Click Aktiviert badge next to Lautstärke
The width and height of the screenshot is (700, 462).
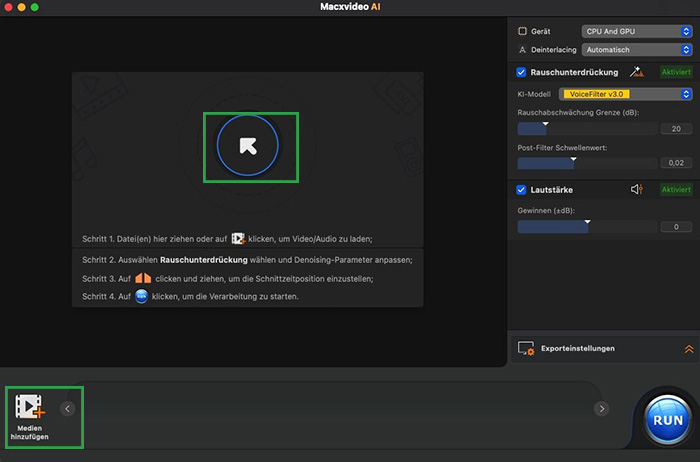coord(676,189)
